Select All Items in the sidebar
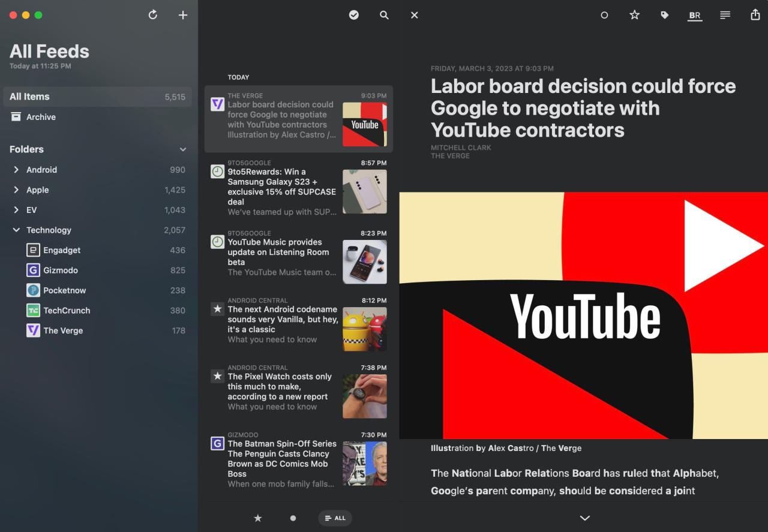 [x=98, y=97]
